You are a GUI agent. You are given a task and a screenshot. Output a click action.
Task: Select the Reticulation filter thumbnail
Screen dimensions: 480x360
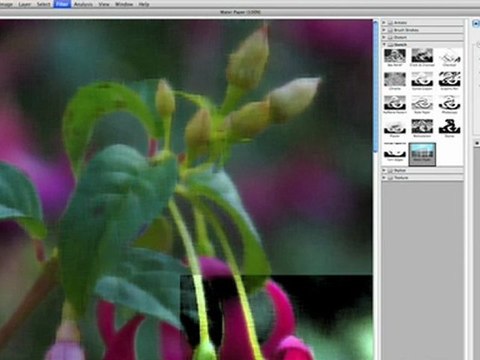422,127
